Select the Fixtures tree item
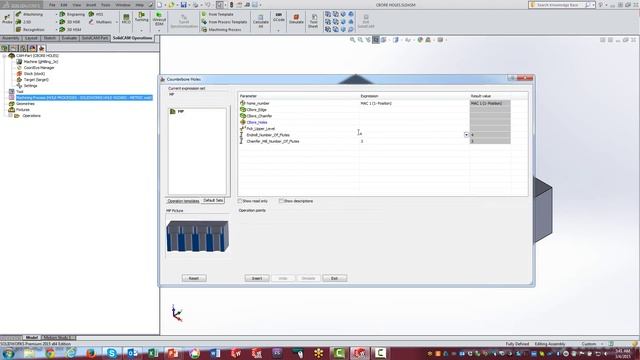The height and width of the screenshot is (360, 640). click(x=19, y=110)
